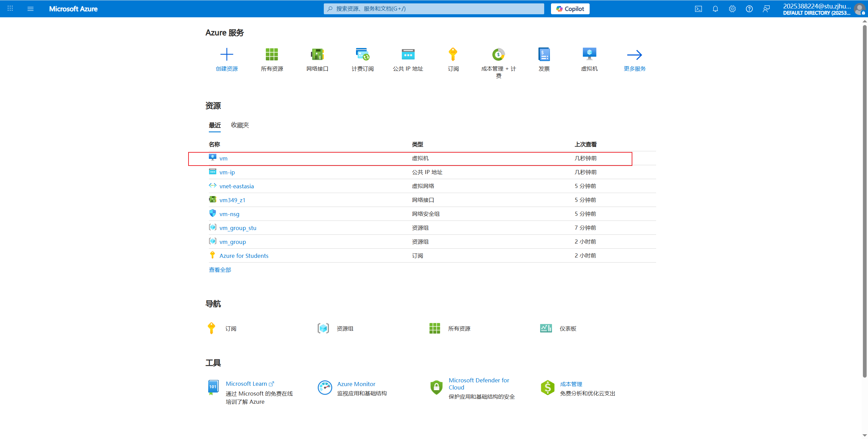868x439 pixels.
Task: Click the Subscriptions key icon under Navigation
Action: pyautogui.click(x=211, y=328)
